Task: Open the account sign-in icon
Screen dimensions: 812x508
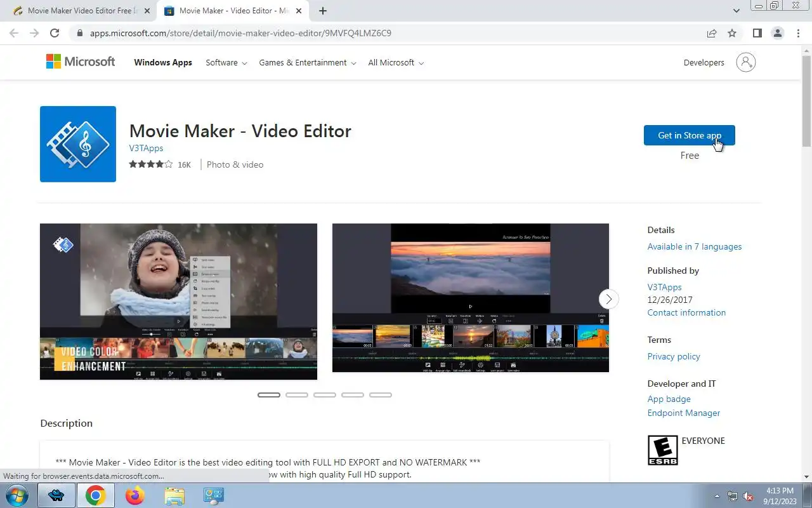Action: [x=745, y=62]
